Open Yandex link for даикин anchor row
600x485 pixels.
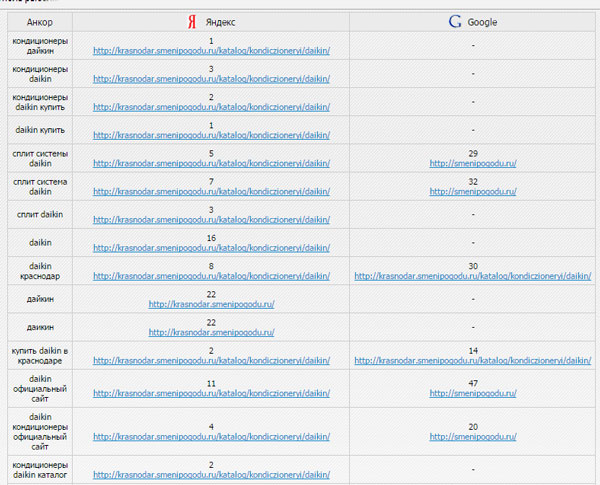[x=211, y=331]
